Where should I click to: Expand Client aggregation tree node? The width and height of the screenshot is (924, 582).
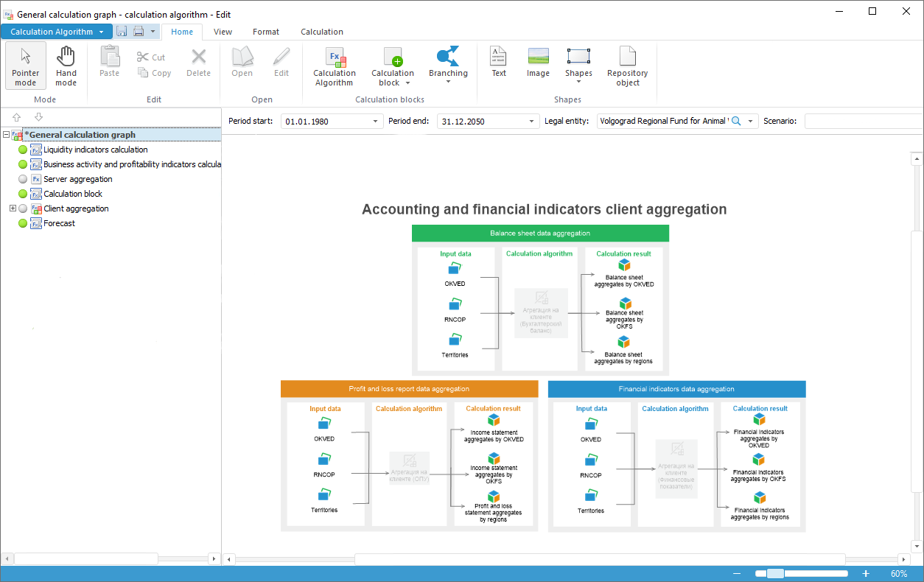point(13,208)
